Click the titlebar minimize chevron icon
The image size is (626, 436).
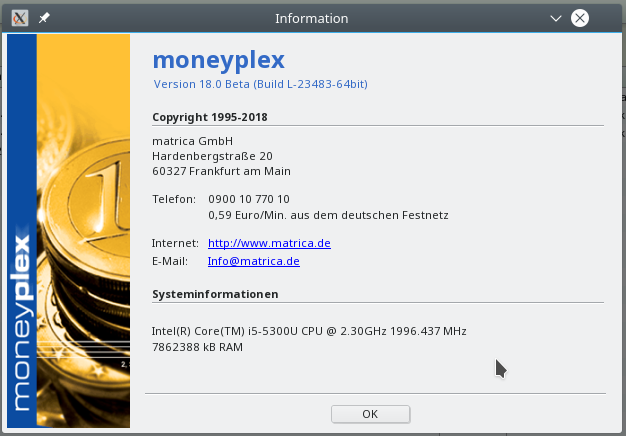click(555, 18)
